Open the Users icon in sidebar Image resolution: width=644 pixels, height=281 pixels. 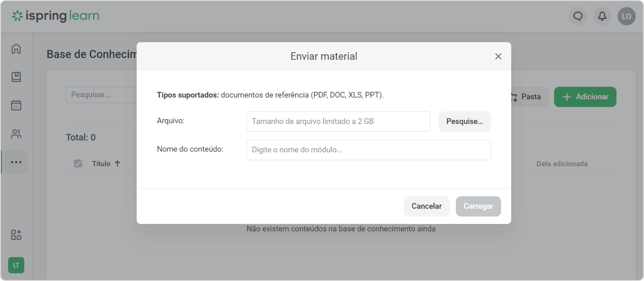[x=16, y=134]
